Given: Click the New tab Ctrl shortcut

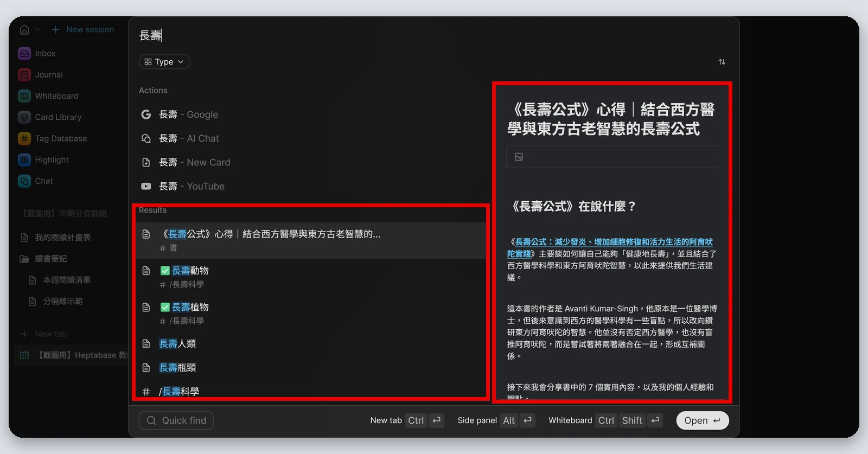Looking at the screenshot, I should tap(406, 420).
